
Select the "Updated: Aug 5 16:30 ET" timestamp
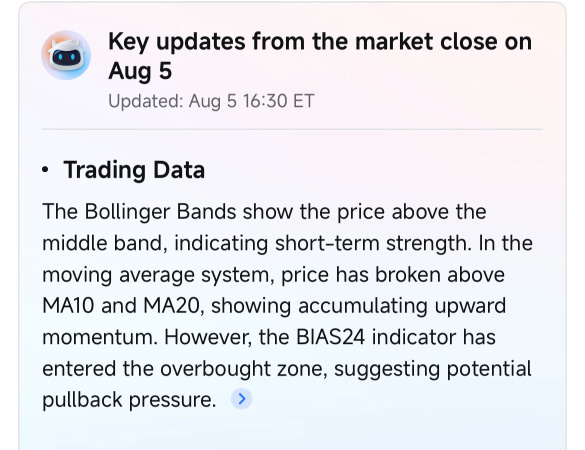(x=211, y=101)
